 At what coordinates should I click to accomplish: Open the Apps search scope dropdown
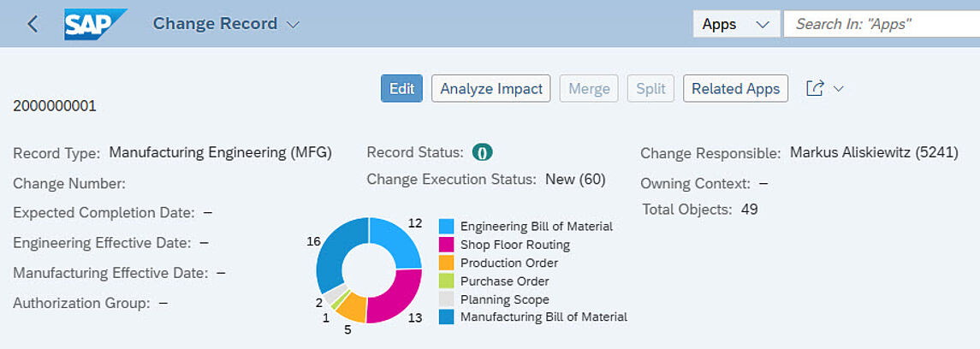(736, 24)
